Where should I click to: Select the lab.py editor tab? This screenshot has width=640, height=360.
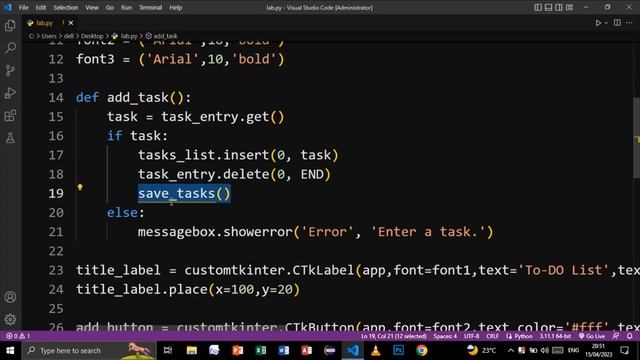45,23
